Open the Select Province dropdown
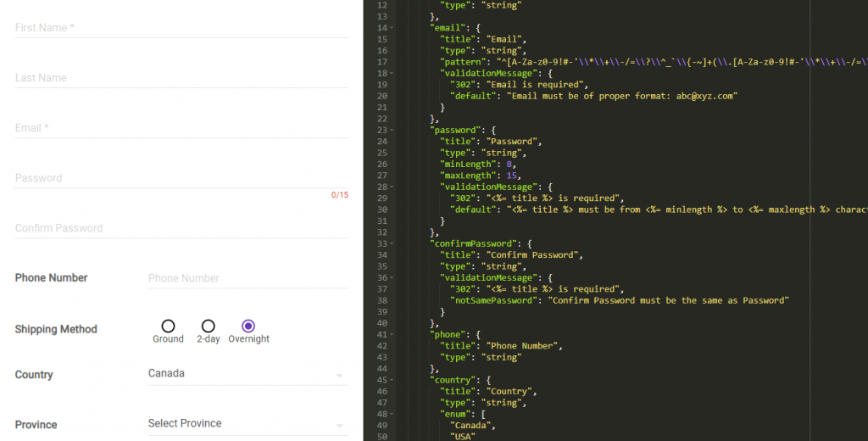Viewport: 868px width, 441px height. tap(248, 424)
